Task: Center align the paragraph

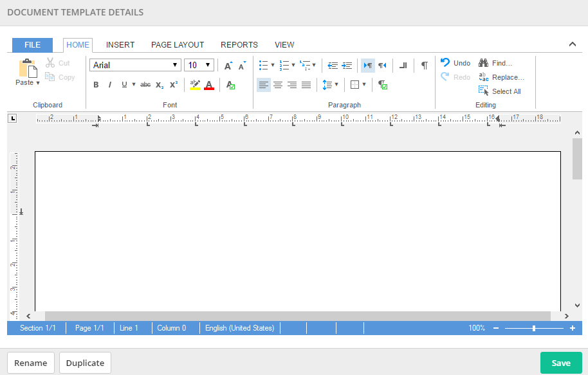Action: tap(278, 85)
